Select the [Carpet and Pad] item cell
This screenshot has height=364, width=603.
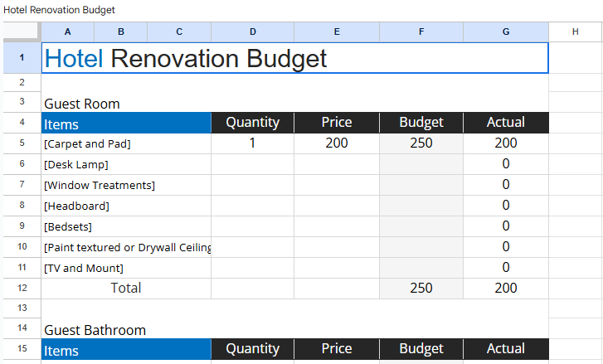[x=87, y=143]
